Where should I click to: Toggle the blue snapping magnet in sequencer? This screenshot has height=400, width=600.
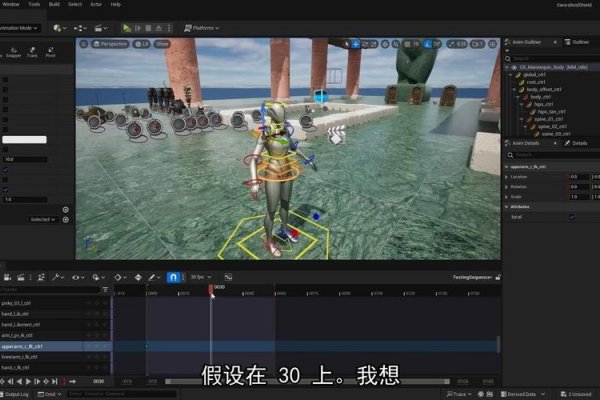pyautogui.click(x=173, y=277)
